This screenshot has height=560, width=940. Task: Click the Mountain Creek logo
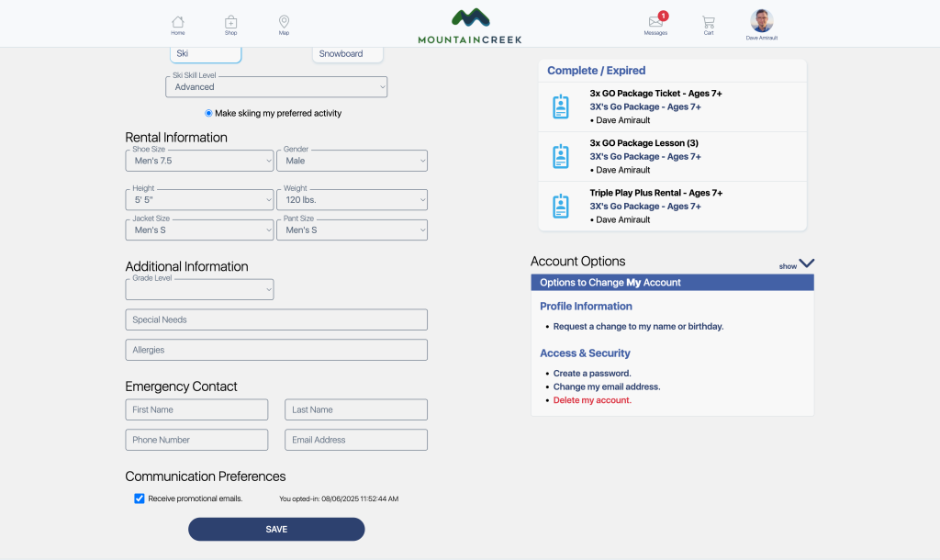coord(470,26)
